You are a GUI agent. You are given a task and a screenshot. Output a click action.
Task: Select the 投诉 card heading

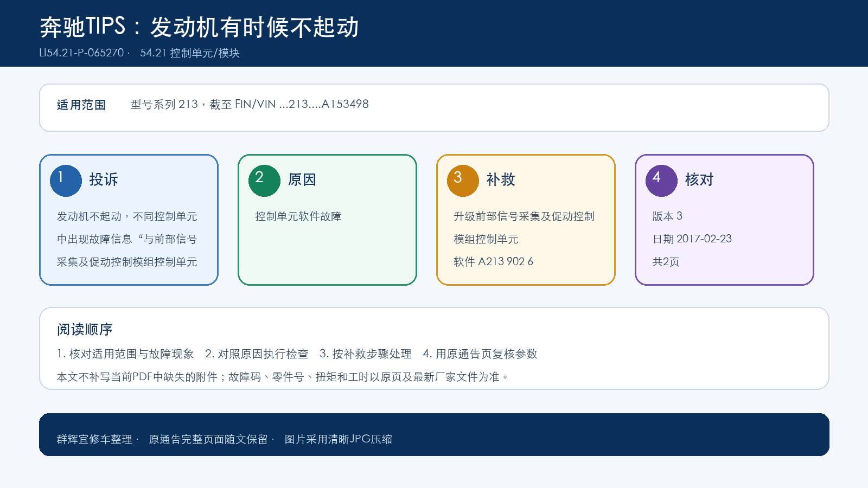104,179
